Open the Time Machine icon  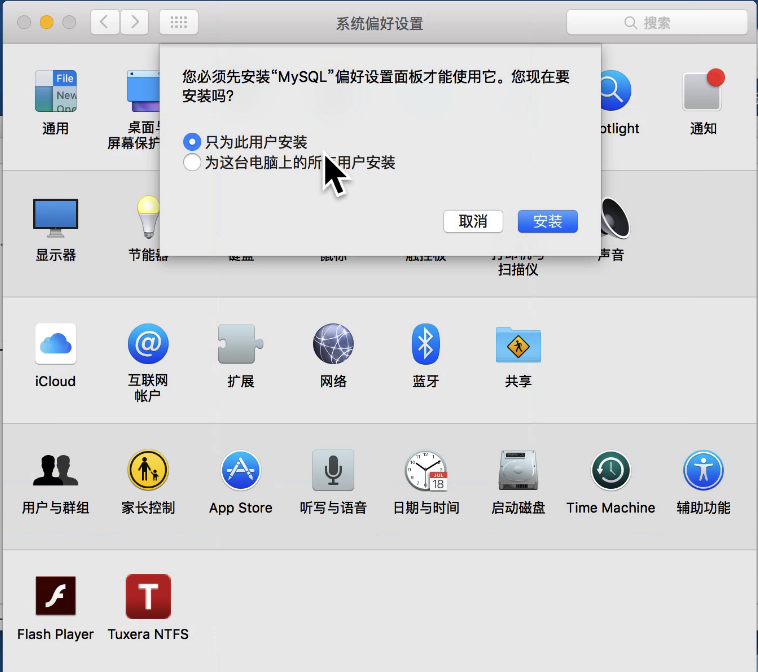click(x=611, y=470)
